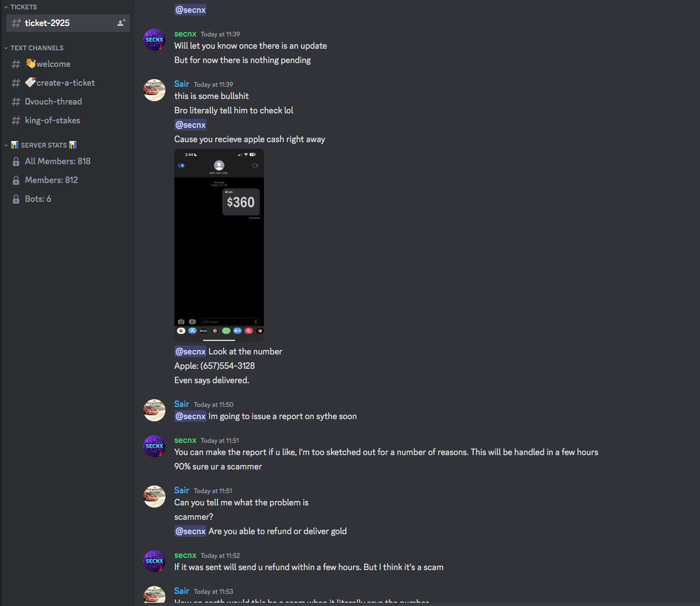Click the lock icon beside Bots: 6
Image resolution: width=700 pixels, height=606 pixels.
point(16,199)
